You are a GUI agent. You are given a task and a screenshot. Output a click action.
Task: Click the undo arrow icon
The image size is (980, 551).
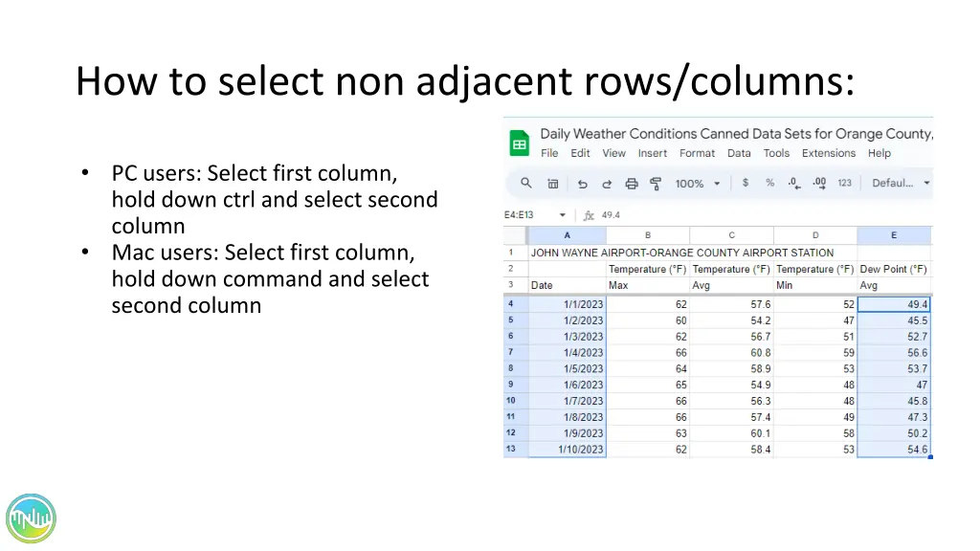[583, 184]
